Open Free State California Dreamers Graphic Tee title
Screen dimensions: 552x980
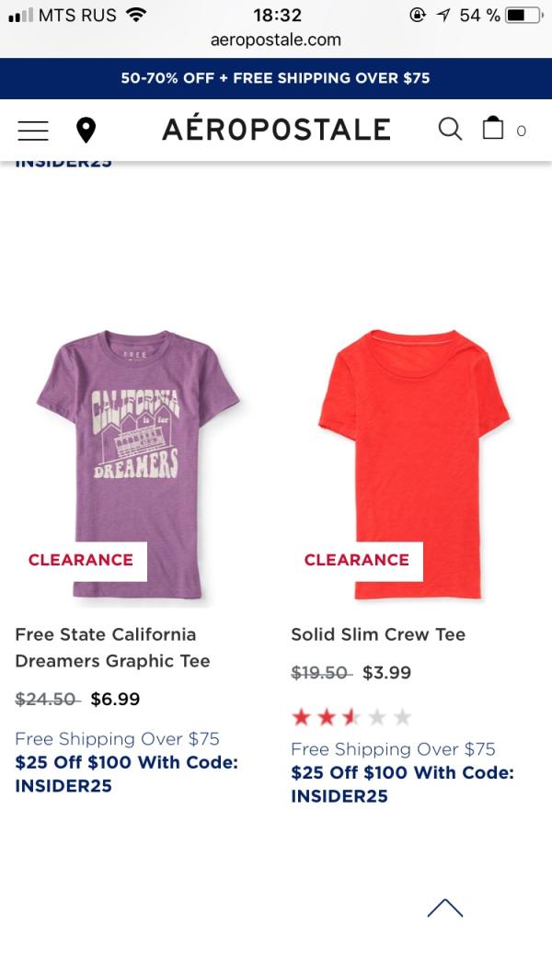pos(112,647)
